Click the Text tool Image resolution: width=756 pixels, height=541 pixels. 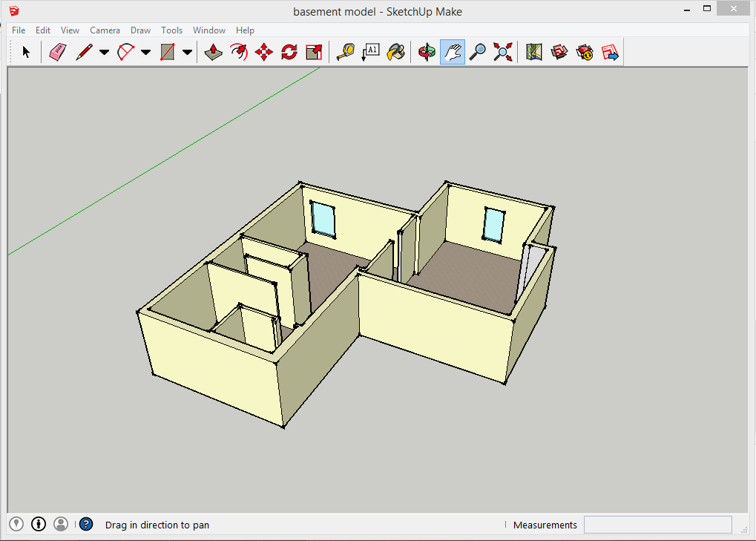pos(370,51)
